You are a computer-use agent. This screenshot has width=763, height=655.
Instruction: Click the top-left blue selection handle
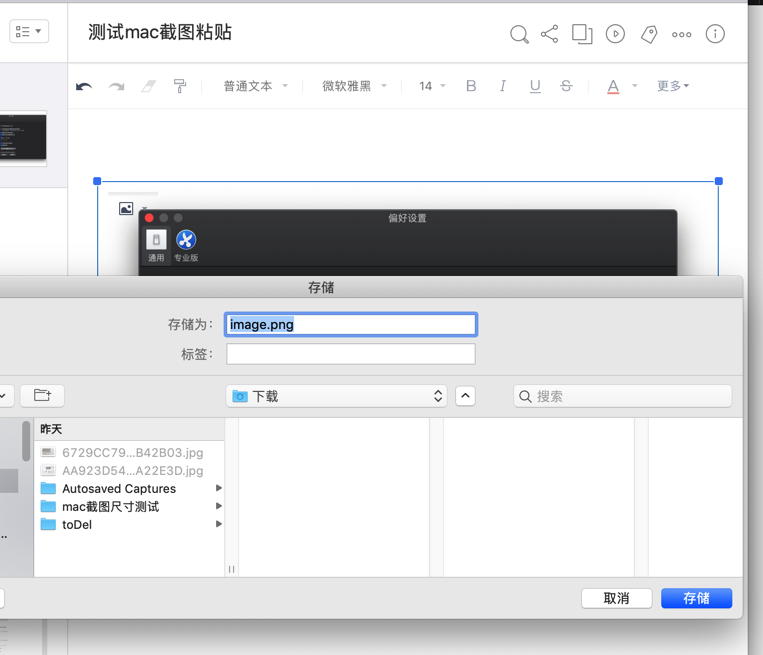[97, 181]
